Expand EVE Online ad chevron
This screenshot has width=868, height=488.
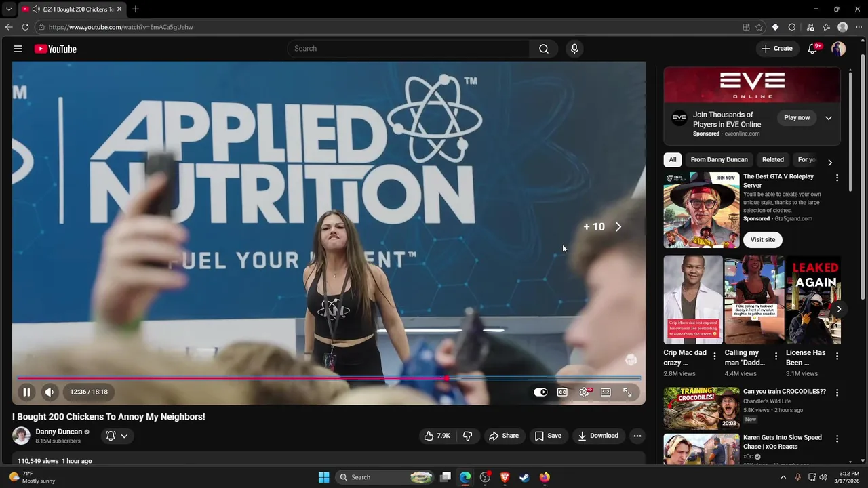829,118
